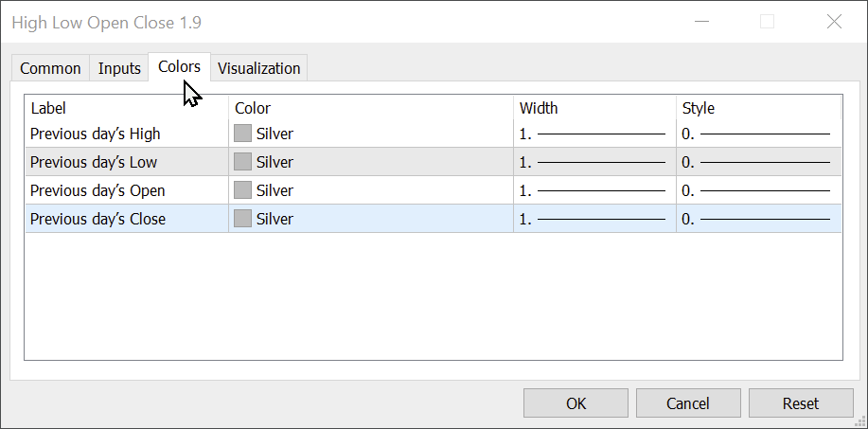Screen dimensions: 868x429
Task: Switch to the Common tab
Action: 50,68
